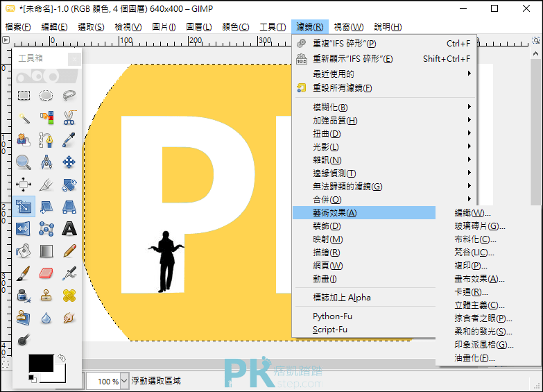The width and height of the screenshot is (543, 392).
Task: Select the Ink tool
Action: pos(24,296)
